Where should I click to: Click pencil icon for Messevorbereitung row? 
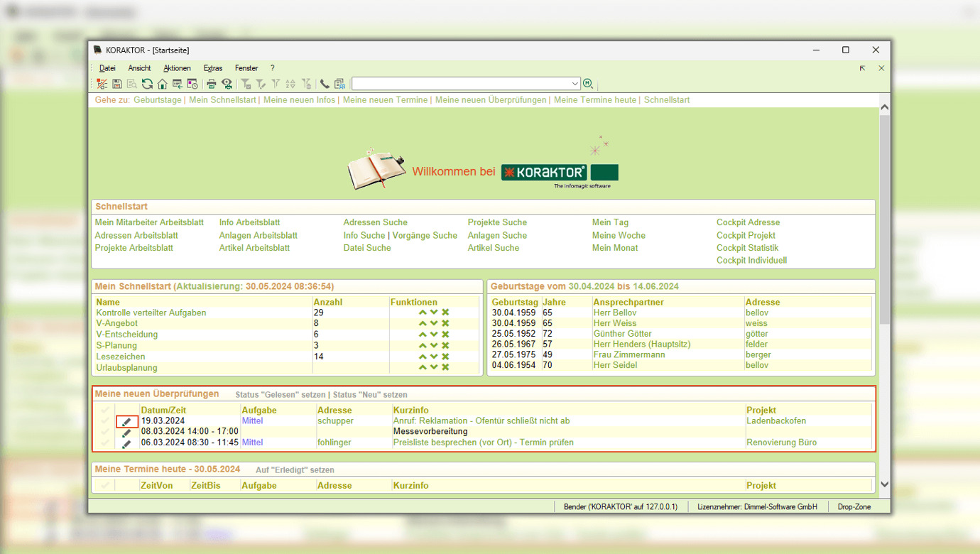pyautogui.click(x=126, y=433)
